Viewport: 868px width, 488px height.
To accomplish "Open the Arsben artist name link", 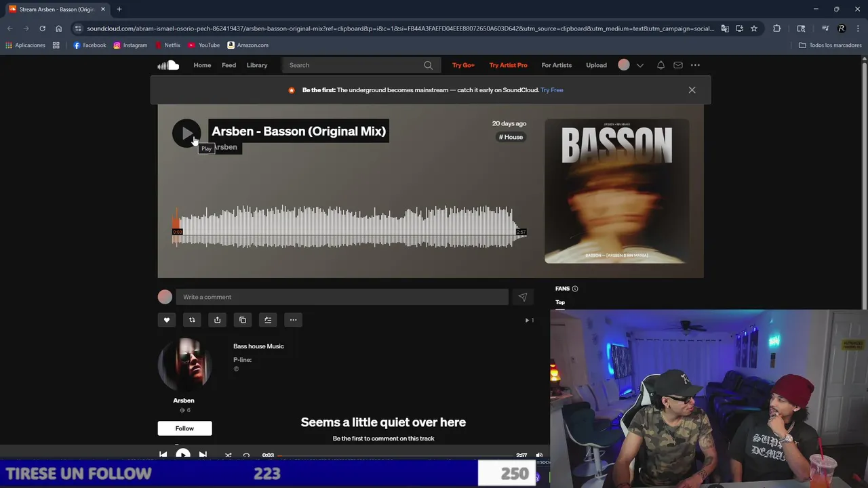I will [184, 401].
